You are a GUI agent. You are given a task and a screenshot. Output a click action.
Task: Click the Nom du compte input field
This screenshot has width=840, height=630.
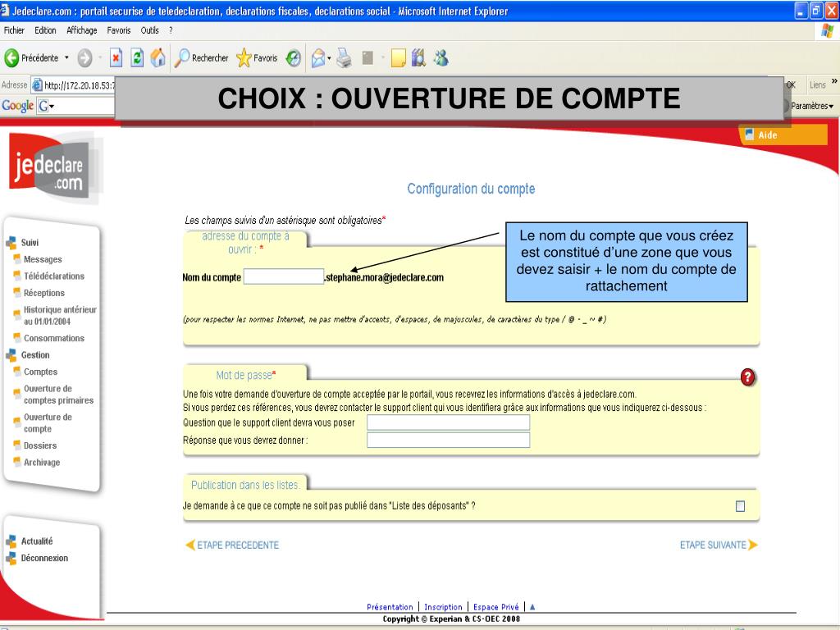pos(283,276)
